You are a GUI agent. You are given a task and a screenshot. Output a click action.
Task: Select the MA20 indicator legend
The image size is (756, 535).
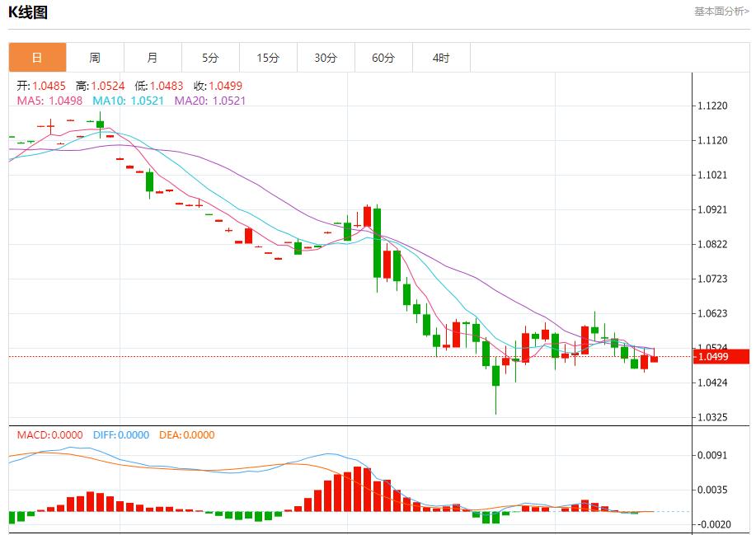[x=210, y=101]
